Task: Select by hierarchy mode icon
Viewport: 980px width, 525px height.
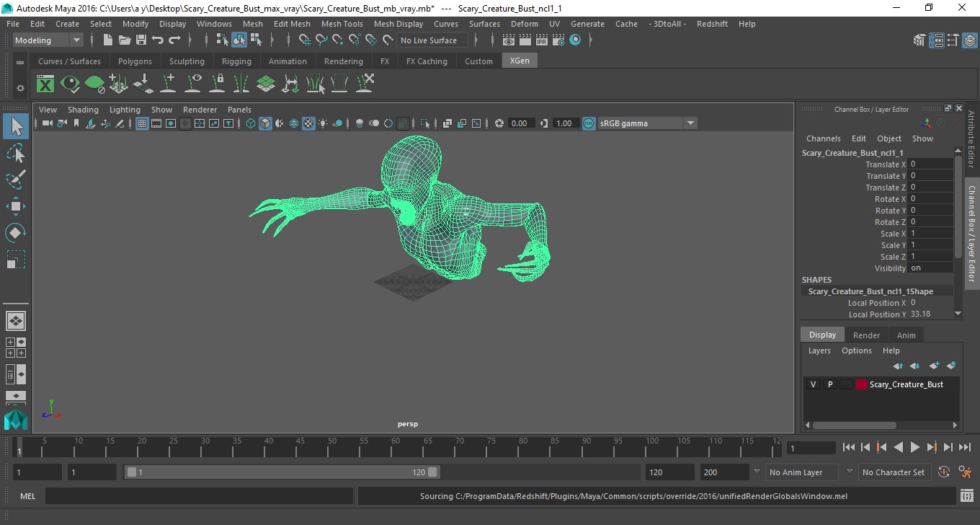Action: coord(223,40)
